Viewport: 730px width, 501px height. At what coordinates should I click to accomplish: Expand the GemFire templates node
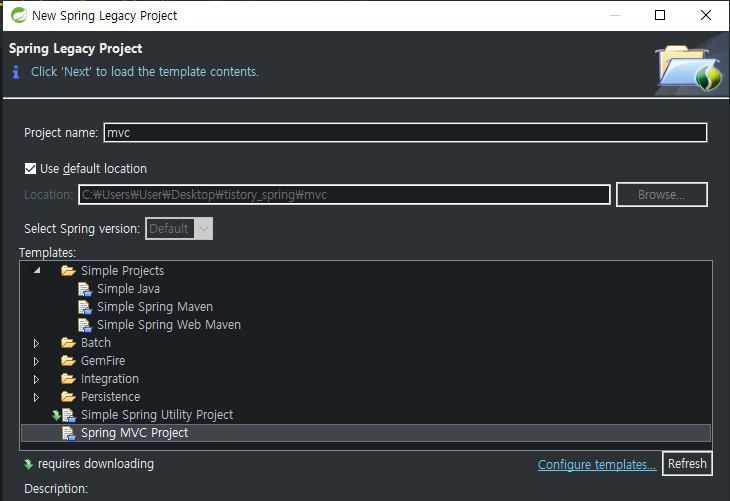(x=36, y=361)
